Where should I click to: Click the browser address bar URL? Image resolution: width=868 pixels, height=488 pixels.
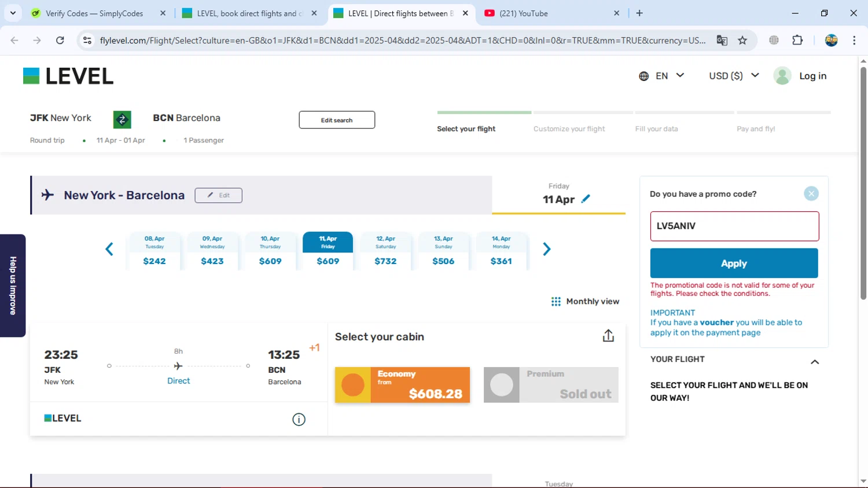point(402,40)
